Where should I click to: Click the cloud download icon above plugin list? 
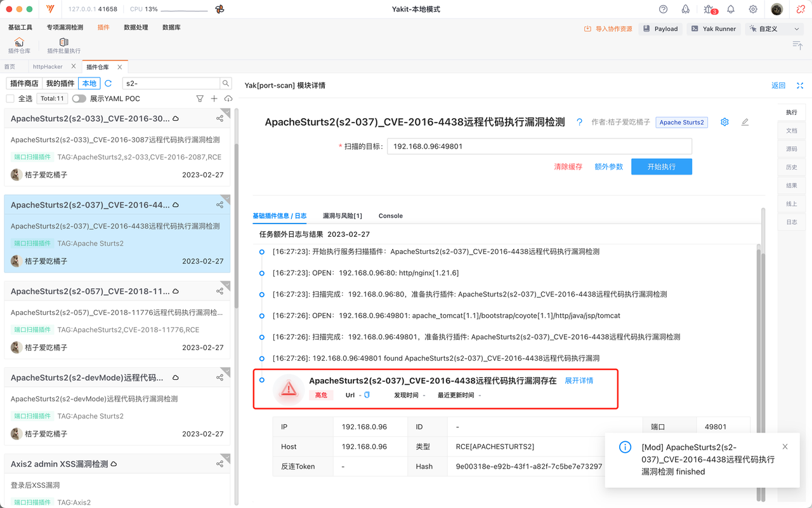click(228, 98)
